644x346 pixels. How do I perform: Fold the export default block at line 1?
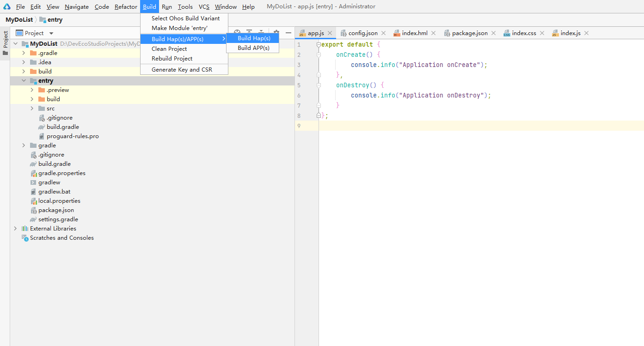[x=319, y=45]
